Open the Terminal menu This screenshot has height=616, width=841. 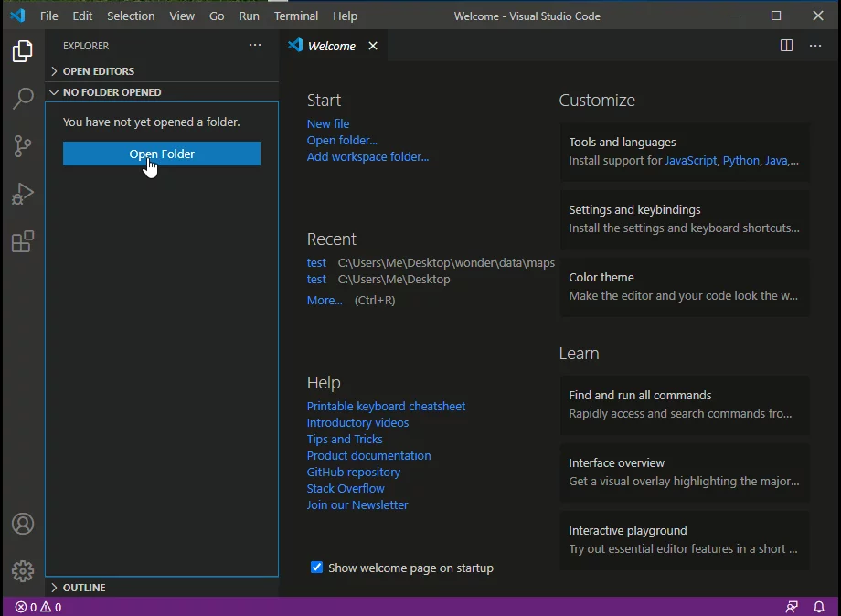(x=296, y=16)
